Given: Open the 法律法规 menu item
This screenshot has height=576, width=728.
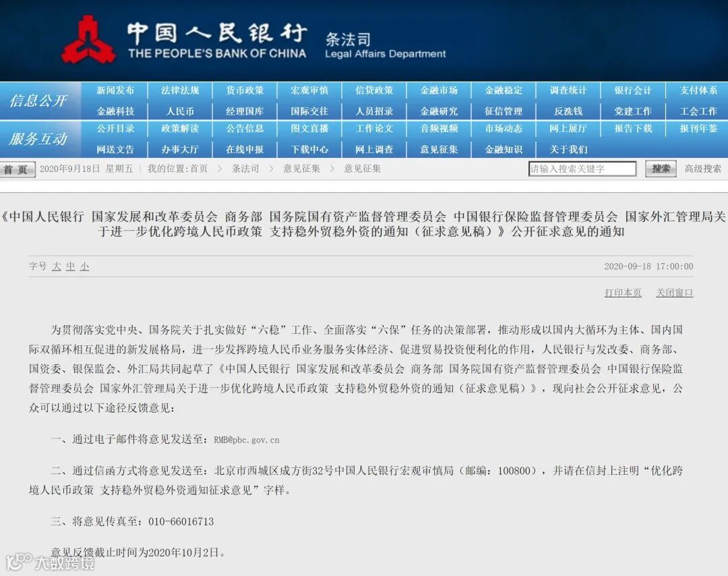Looking at the screenshot, I should pyautogui.click(x=180, y=90).
